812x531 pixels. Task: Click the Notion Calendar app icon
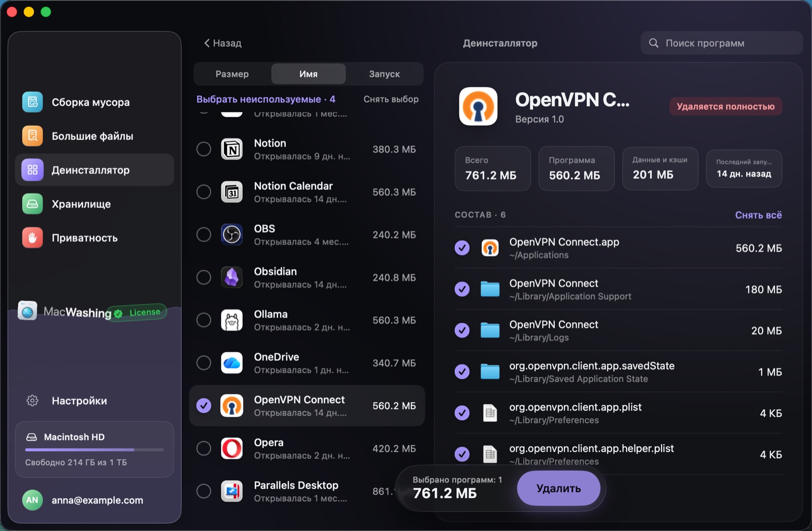coord(232,192)
